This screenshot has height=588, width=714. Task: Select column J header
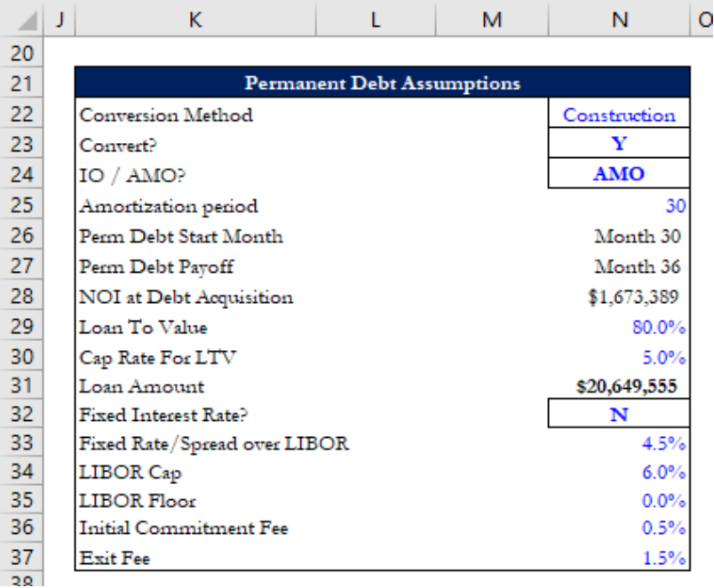coord(59,19)
